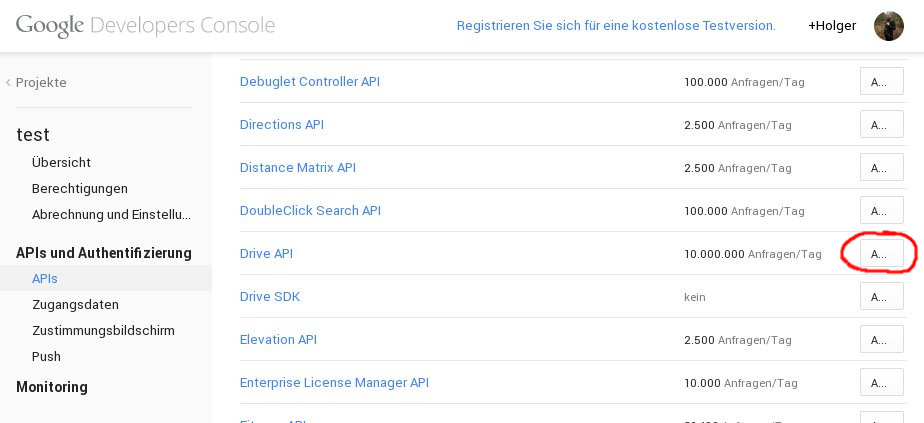Toggle status button for Debuglet Controller API
Screen dimensions: 924x423
tap(882, 81)
